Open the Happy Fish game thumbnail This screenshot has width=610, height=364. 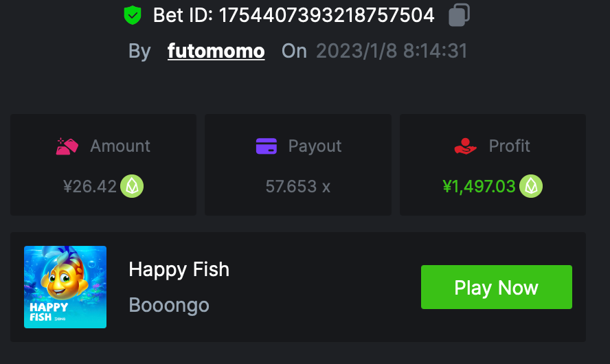pyautogui.click(x=65, y=287)
